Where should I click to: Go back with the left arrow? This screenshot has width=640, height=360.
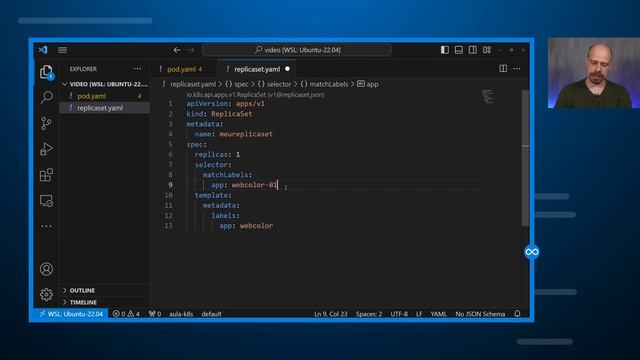pyautogui.click(x=177, y=50)
